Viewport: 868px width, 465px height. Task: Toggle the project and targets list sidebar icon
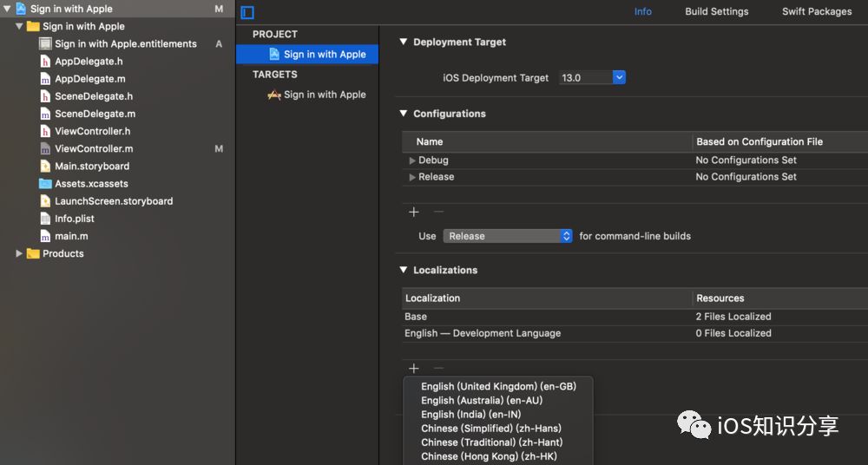[x=247, y=12]
